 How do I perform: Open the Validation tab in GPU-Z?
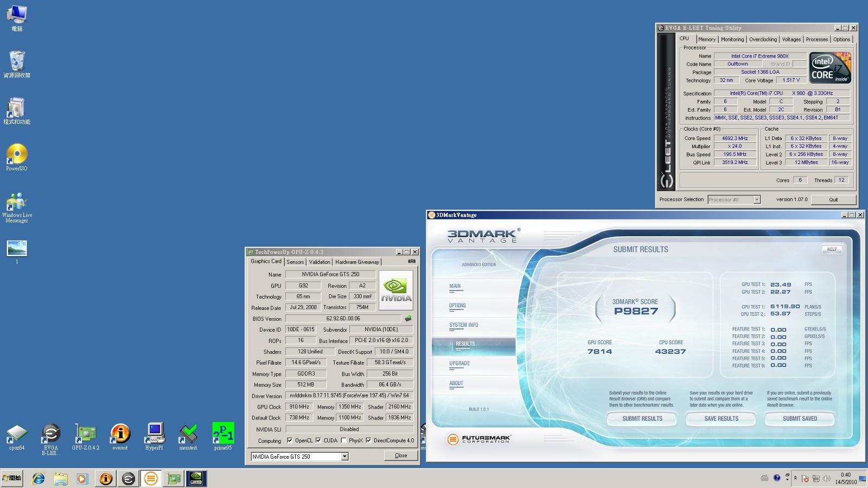320,262
